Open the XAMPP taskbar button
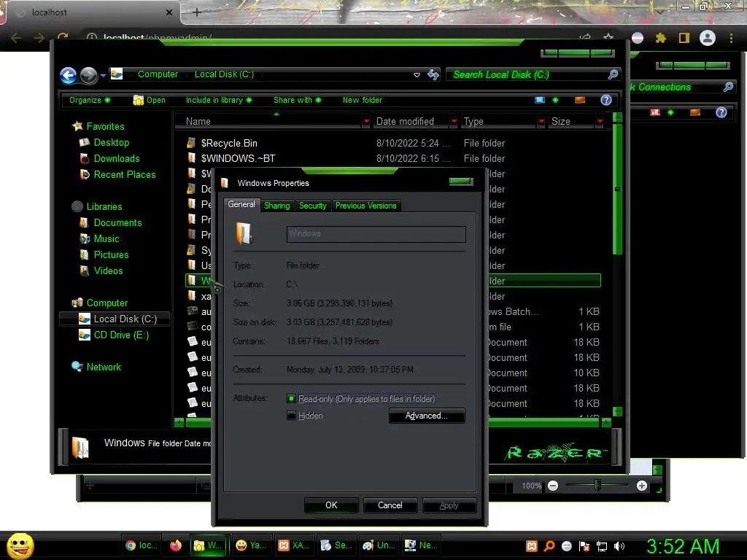The width and height of the screenshot is (747, 560). (x=293, y=545)
